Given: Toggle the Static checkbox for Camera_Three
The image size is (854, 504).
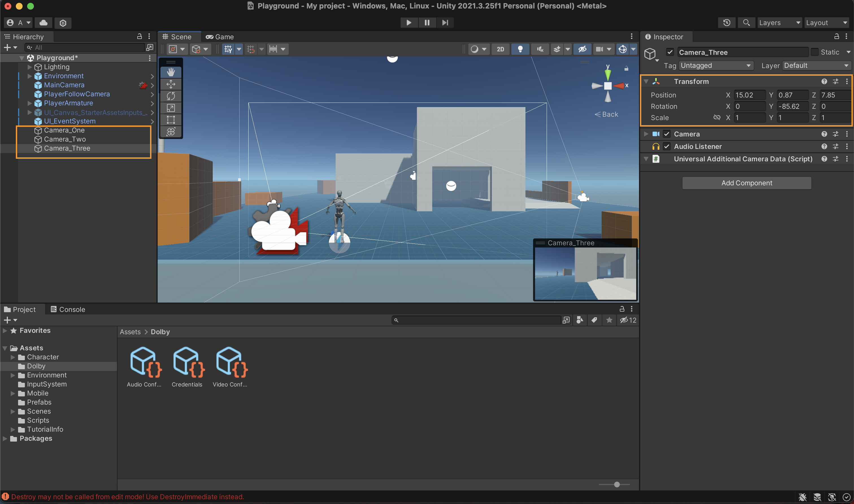Looking at the screenshot, I should click(814, 52).
